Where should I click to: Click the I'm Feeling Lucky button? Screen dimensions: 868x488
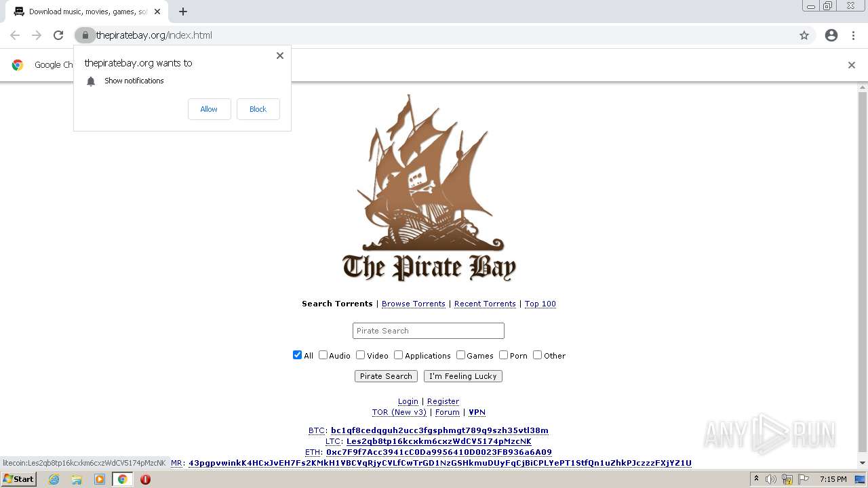point(463,376)
